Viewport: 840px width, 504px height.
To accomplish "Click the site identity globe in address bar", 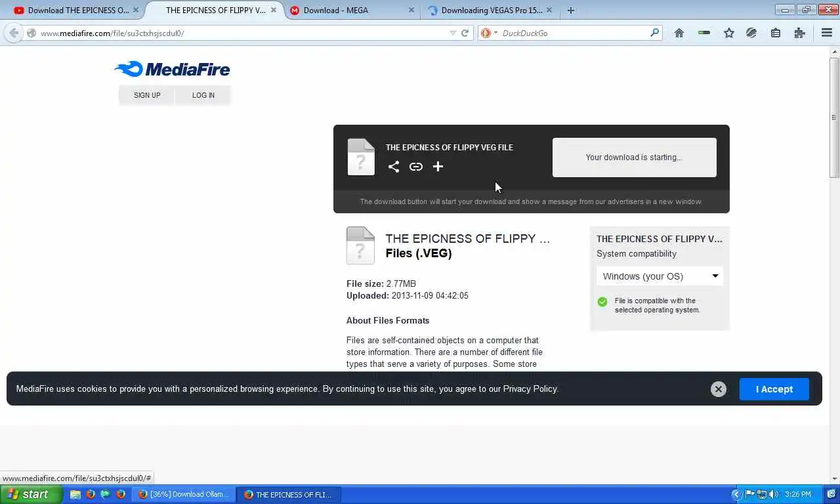I will 31,33.
